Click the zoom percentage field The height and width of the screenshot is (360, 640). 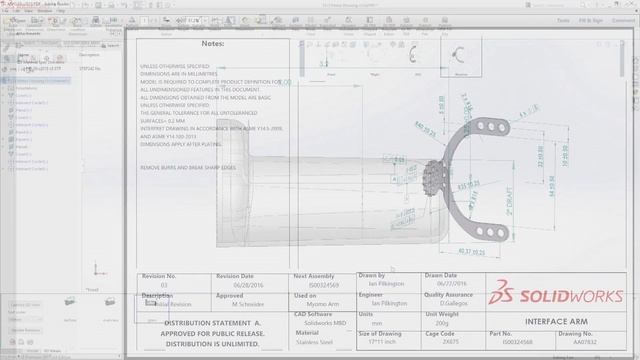pos(195,20)
